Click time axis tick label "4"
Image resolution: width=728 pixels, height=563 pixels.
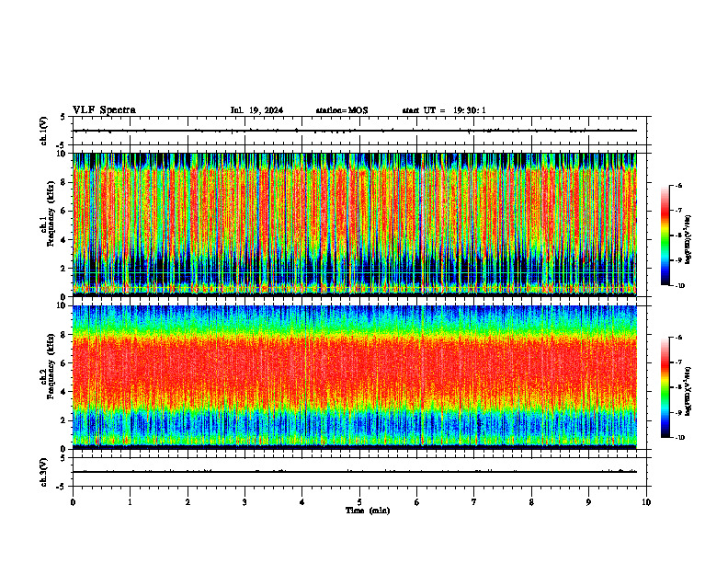(302, 502)
